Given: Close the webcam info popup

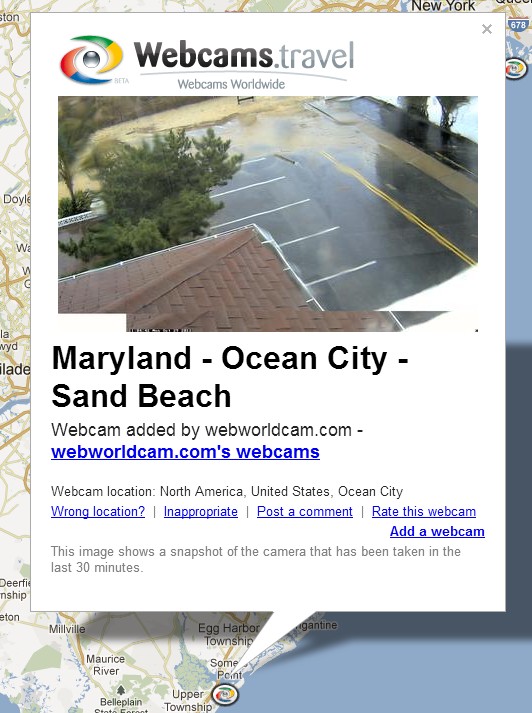Looking at the screenshot, I should coord(487,29).
